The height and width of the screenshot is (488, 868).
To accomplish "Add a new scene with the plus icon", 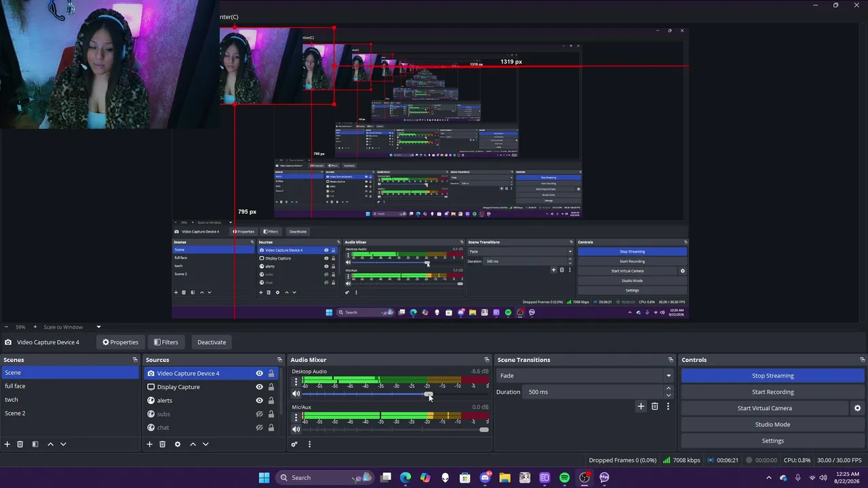I will [x=7, y=444].
